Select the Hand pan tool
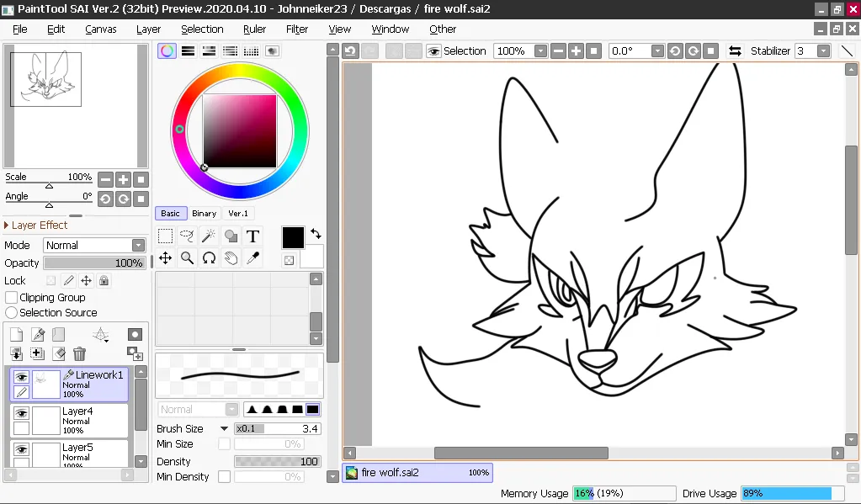This screenshot has height=504, width=861. pyautogui.click(x=231, y=258)
